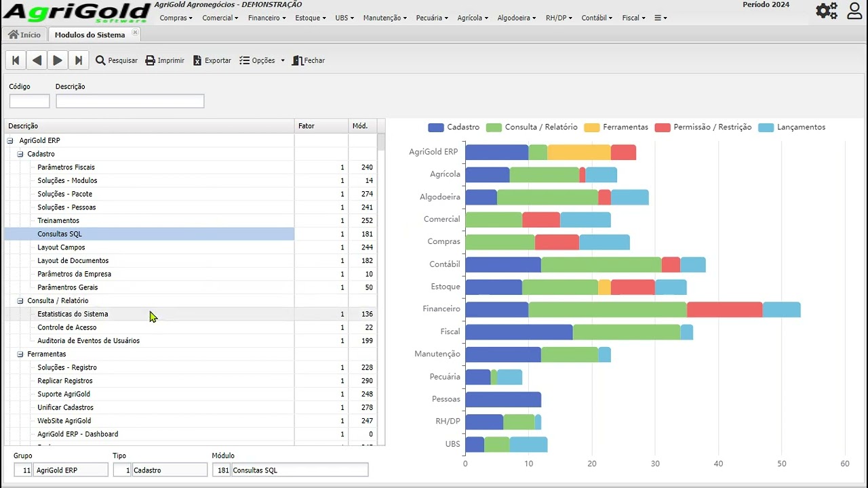Open the settings gears icon
The height and width of the screenshot is (488, 868).
pos(827,11)
